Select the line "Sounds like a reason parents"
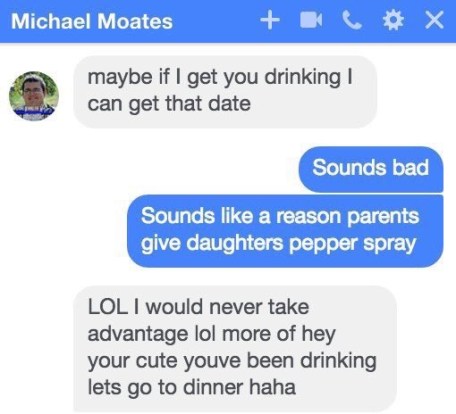This screenshot has width=456, height=414. point(280,216)
